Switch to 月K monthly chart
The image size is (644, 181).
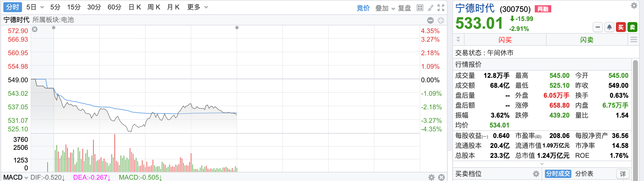(x=173, y=7)
